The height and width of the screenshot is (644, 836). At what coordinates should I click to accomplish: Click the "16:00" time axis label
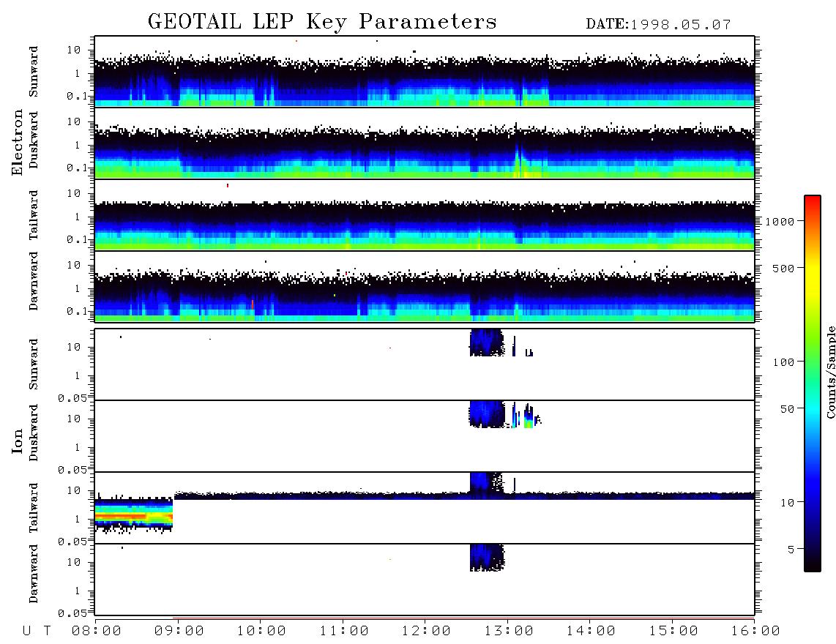click(x=755, y=632)
